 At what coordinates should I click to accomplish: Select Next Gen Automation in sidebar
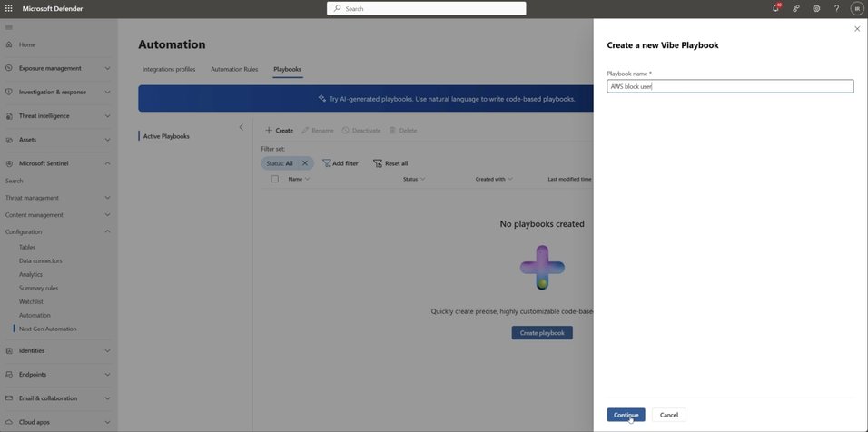[47, 329]
